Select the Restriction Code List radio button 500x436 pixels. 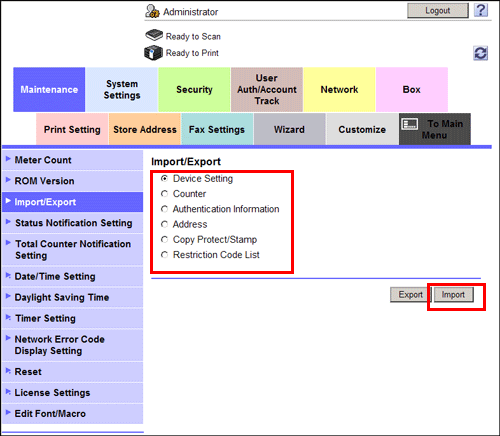[164, 255]
